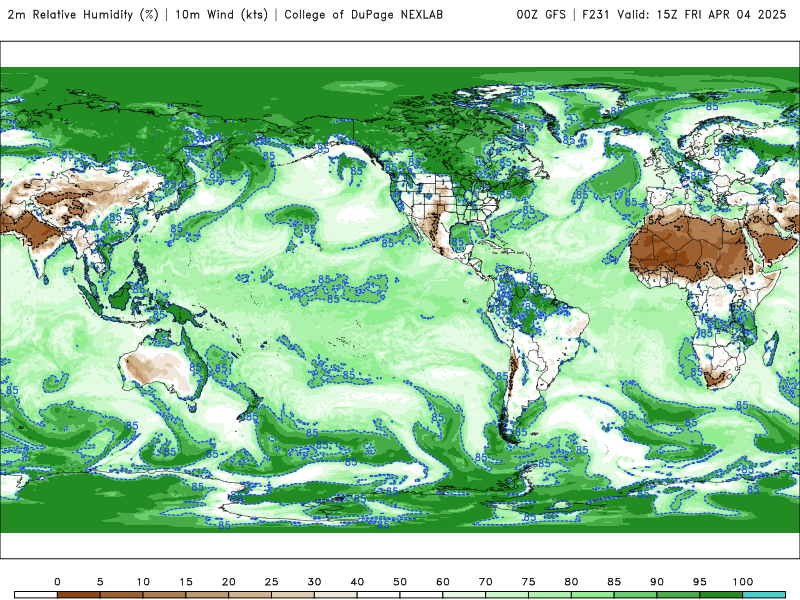Select the white swatch before 0 on color bar
Viewport: 800px width, 600px height.
36,595
